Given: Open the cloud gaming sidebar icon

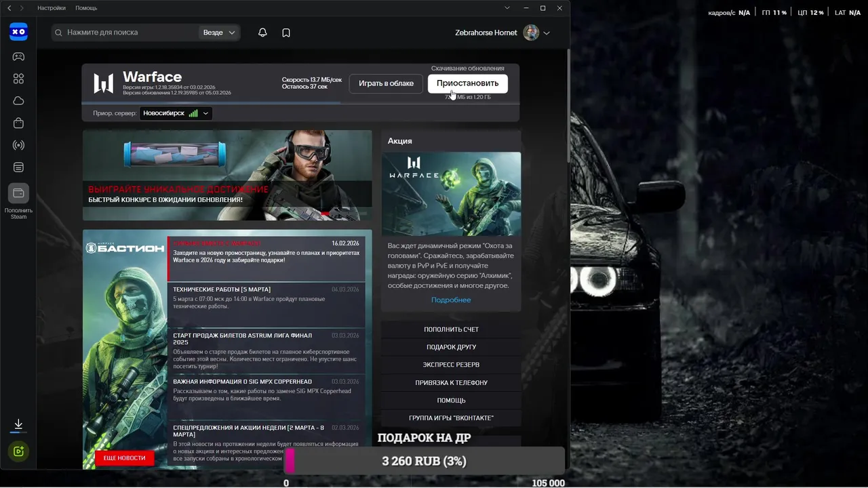Looking at the screenshot, I should (x=18, y=101).
